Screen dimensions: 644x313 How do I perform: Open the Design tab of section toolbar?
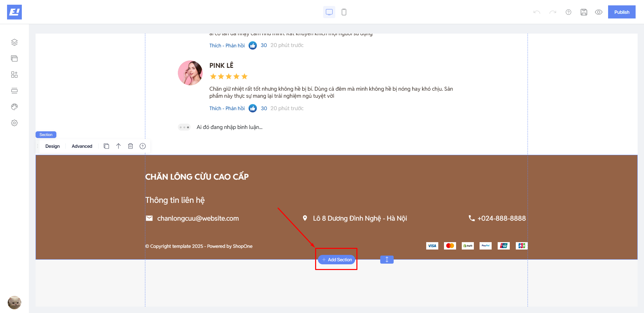pos(53,146)
